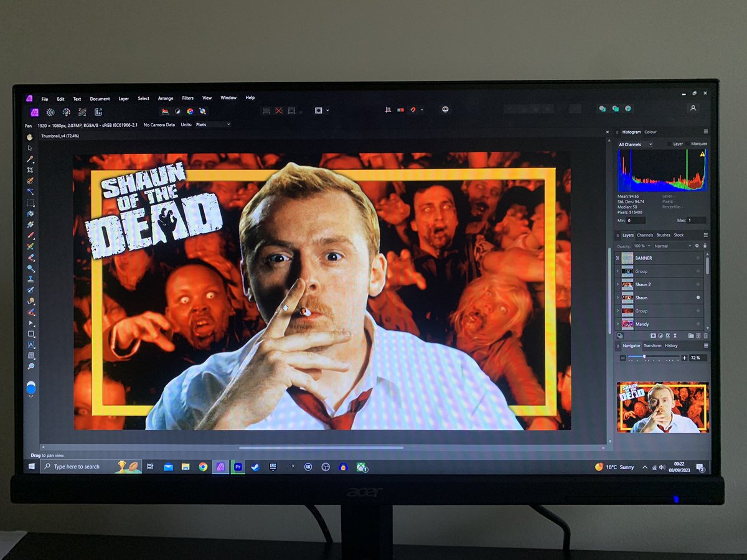The height and width of the screenshot is (560, 747).
Task: Apply Auto Levels from toolbar
Action: pyautogui.click(x=165, y=111)
